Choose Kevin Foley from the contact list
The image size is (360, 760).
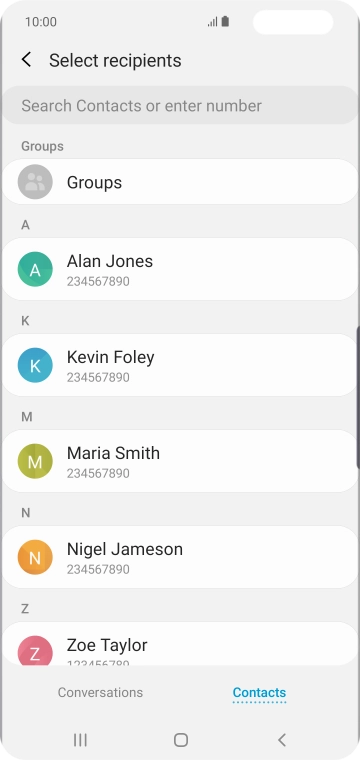[180, 365]
